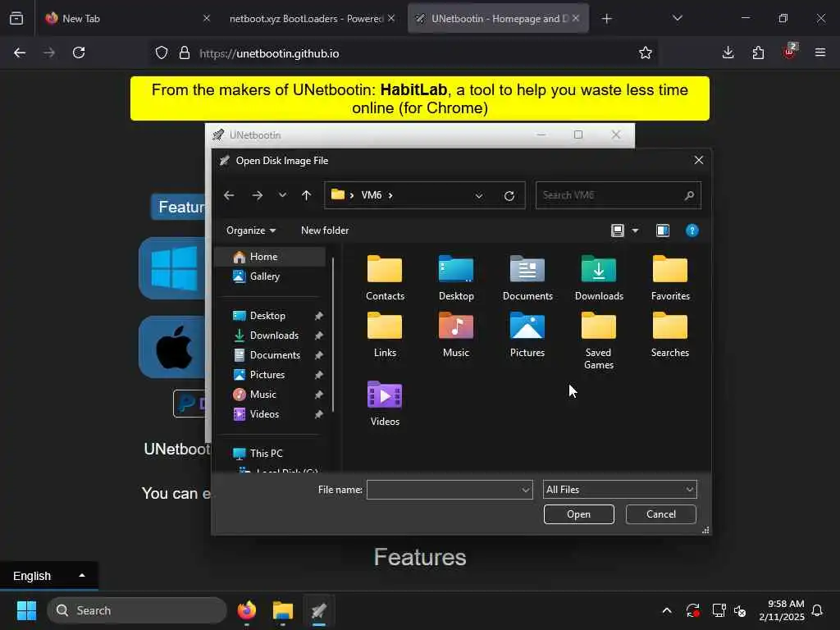
Task: Select the UNetbootin Homepage tab
Action: [x=498, y=18]
